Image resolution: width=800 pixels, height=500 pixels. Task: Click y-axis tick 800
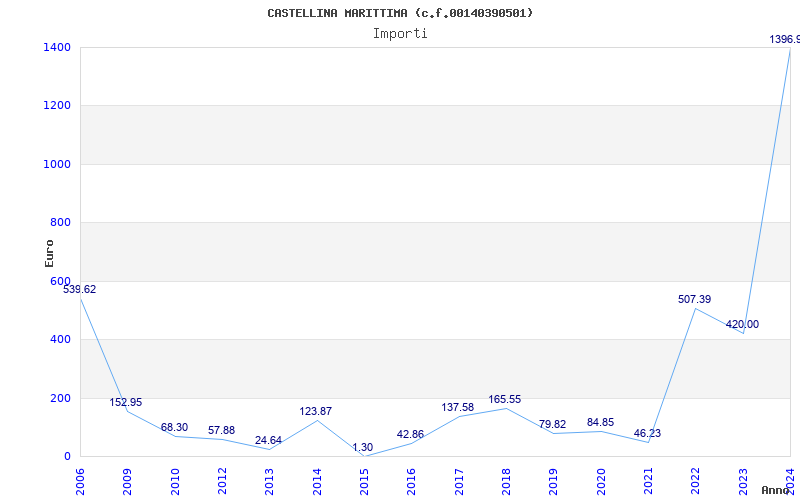coord(60,222)
